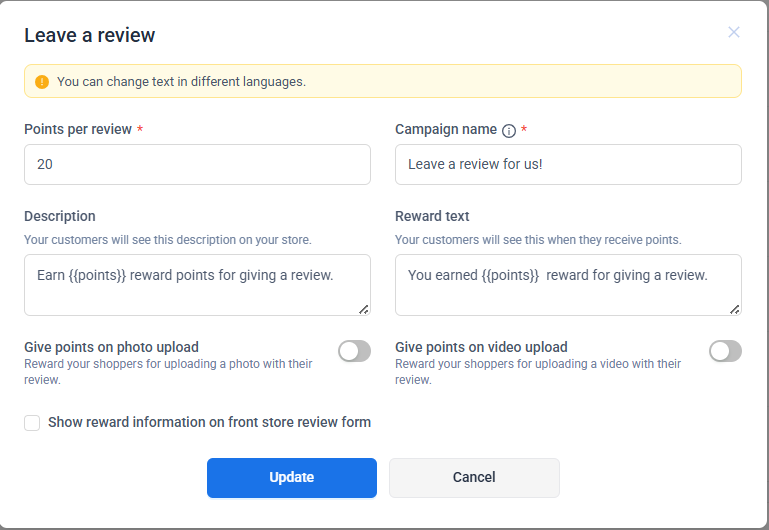Click the language change notice banner text
This screenshot has width=769, height=530.
pyautogui.click(x=181, y=82)
